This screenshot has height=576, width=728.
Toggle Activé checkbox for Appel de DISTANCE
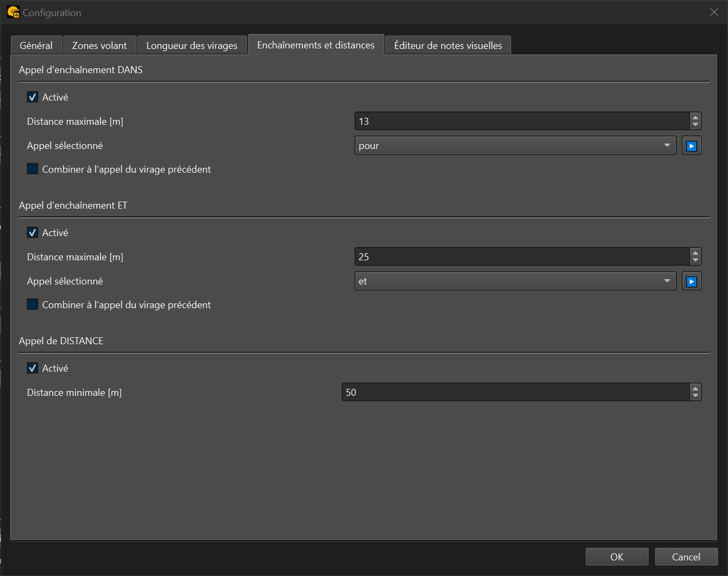click(x=33, y=368)
